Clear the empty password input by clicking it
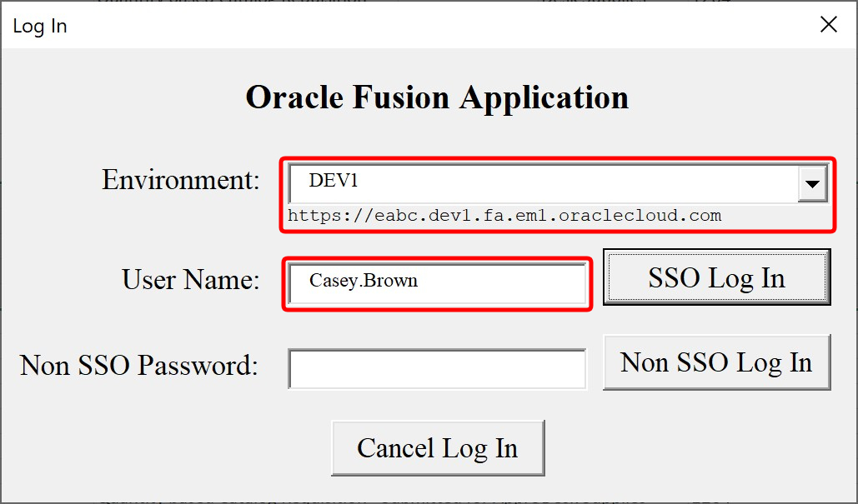858x504 pixels. 438,367
